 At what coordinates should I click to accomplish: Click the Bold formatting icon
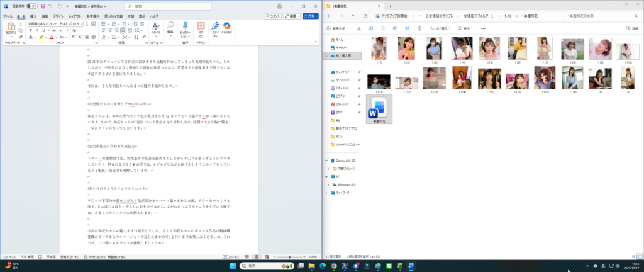coord(31,30)
